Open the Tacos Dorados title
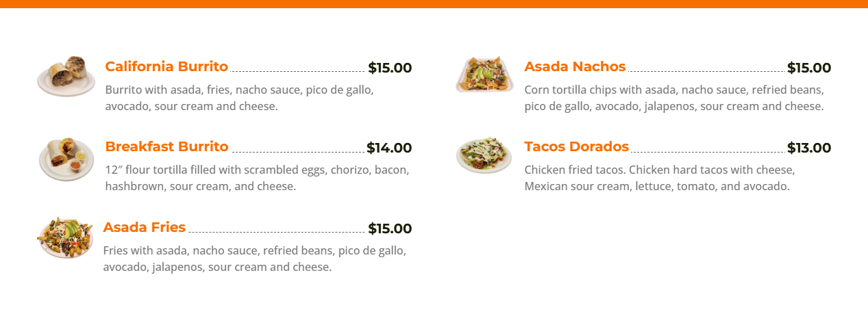Viewport: 868px width, 314px height. [x=576, y=147]
